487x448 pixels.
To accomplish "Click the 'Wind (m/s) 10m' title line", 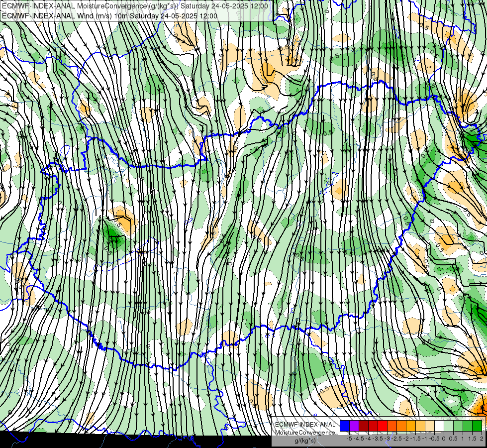I will (109, 15).
